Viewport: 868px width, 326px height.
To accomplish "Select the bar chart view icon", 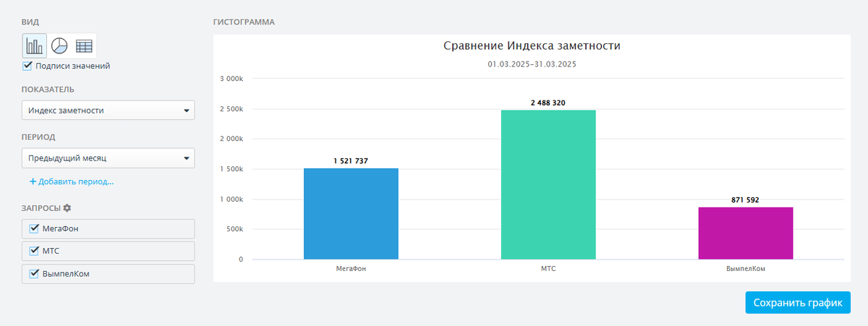I will pyautogui.click(x=35, y=46).
